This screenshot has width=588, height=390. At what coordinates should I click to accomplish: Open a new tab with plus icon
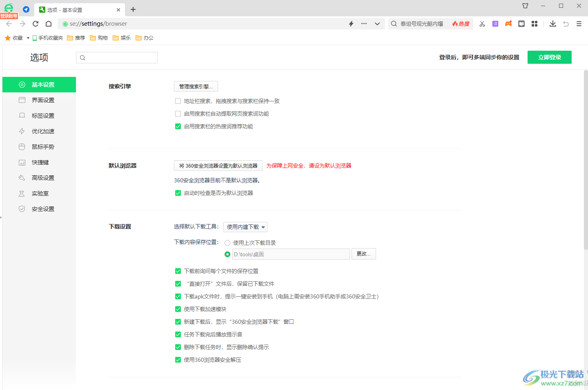[133, 9]
